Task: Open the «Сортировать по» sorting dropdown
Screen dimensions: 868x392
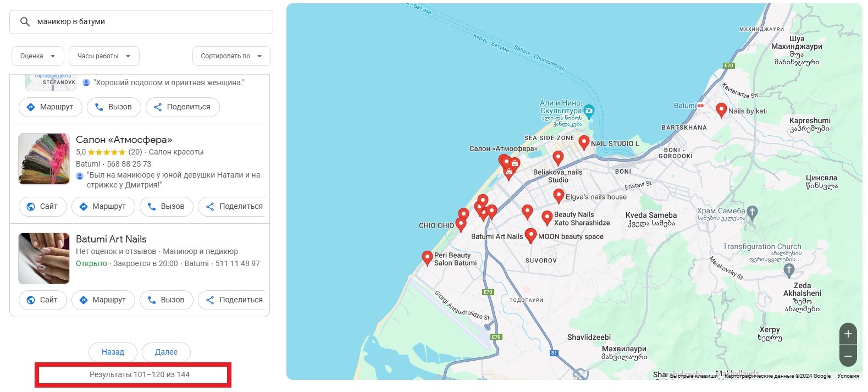Action: [x=231, y=56]
